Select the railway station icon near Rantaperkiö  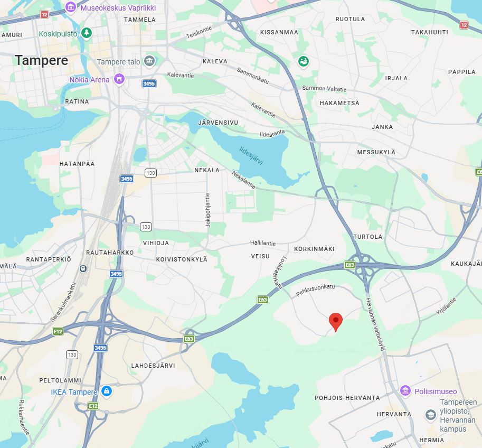point(83,268)
